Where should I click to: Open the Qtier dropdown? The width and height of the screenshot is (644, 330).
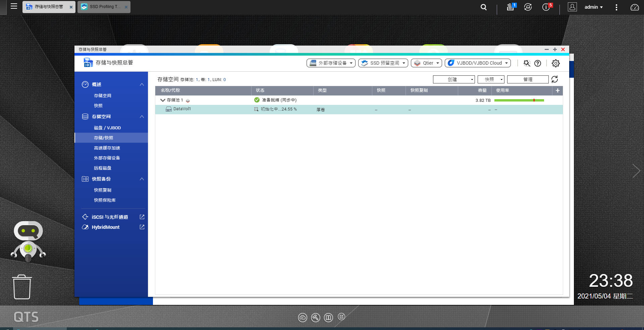click(x=426, y=63)
